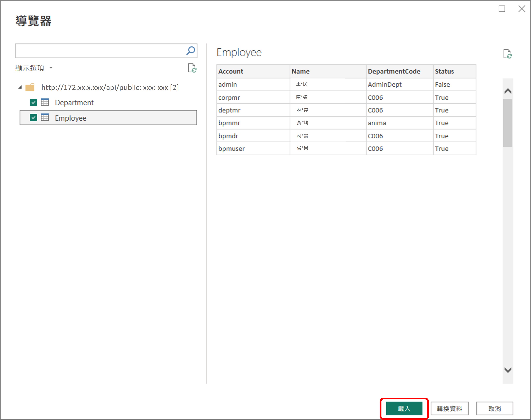531x420 pixels.
Task: Click the preview scroll down arrow
Action: (x=508, y=370)
